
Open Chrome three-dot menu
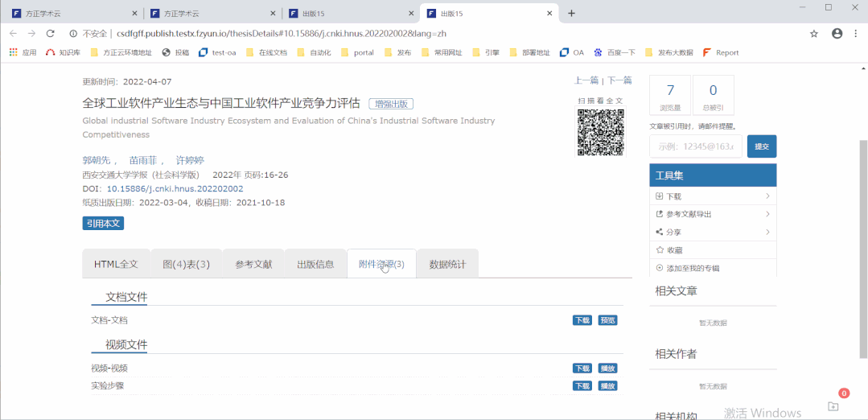point(857,33)
